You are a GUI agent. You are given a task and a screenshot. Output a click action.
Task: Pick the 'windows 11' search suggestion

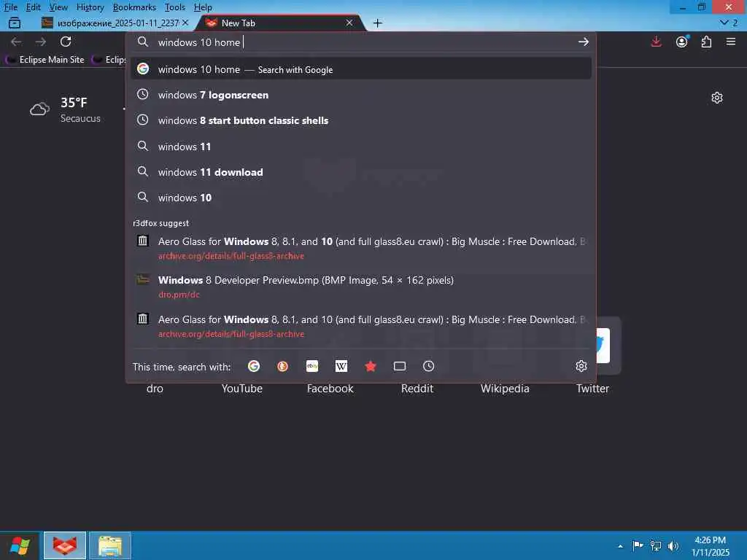point(361,146)
